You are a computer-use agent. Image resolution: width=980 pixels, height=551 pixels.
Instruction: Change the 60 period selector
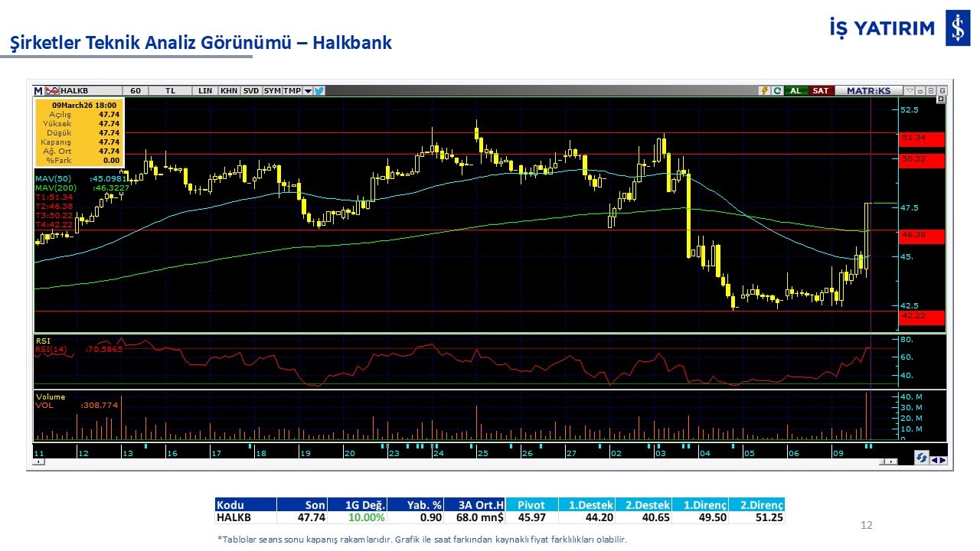[136, 90]
